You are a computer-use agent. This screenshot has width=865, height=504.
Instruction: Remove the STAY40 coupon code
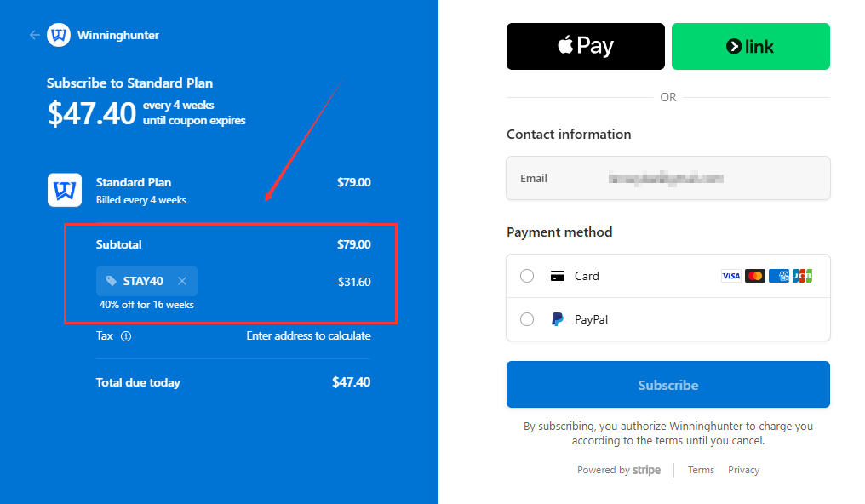(x=182, y=281)
